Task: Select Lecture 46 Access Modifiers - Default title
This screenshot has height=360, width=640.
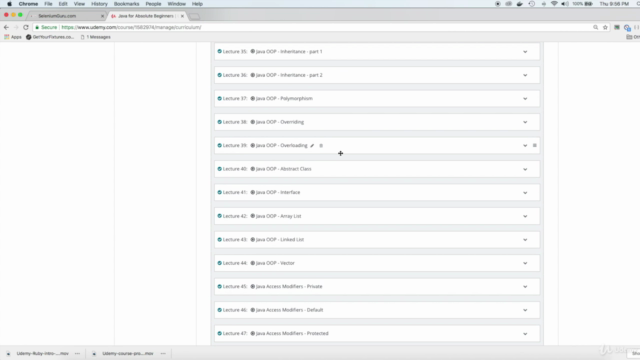Action: tap(289, 310)
